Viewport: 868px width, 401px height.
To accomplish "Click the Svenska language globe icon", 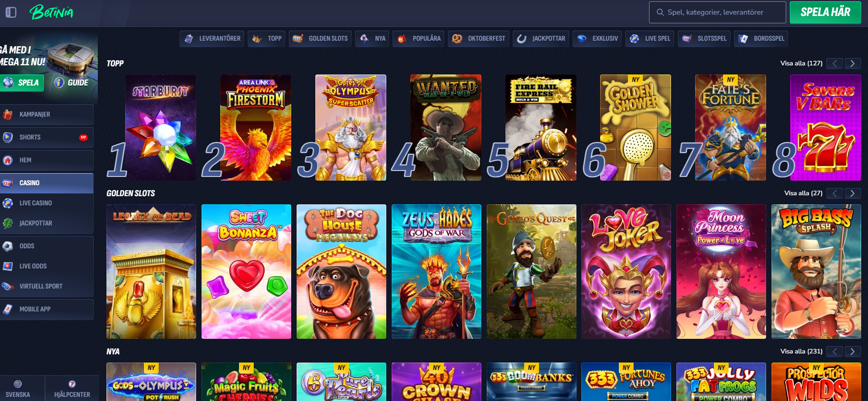I will click(x=18, y=384).
